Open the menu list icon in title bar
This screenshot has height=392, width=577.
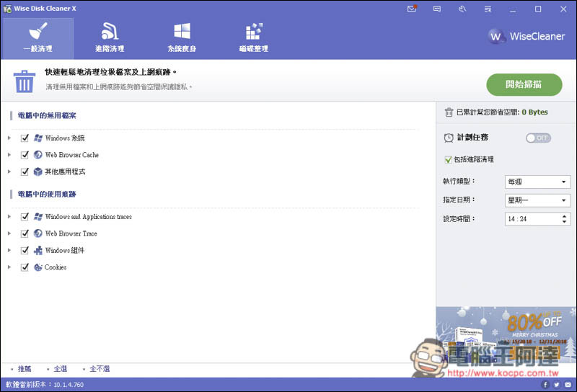pos(488,9)
